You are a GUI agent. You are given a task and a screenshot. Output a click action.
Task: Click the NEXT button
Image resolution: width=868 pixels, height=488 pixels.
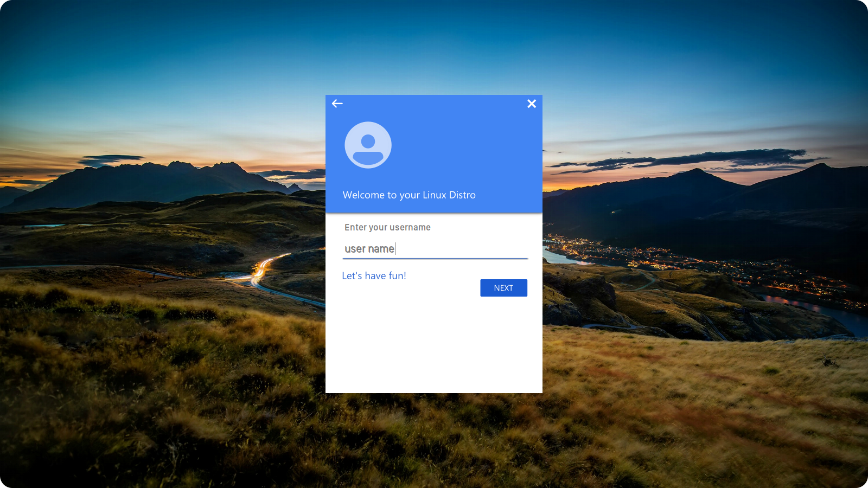pyautogui.click(x=503, y=288)
